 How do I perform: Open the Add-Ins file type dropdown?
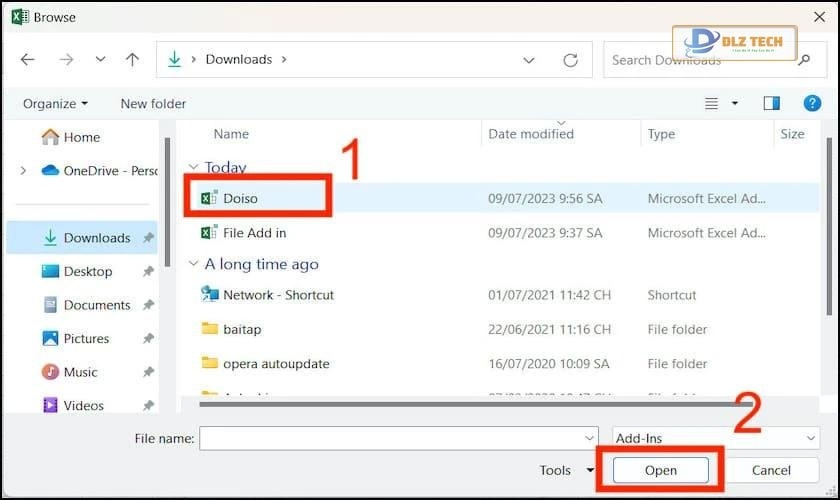(716, 438)
